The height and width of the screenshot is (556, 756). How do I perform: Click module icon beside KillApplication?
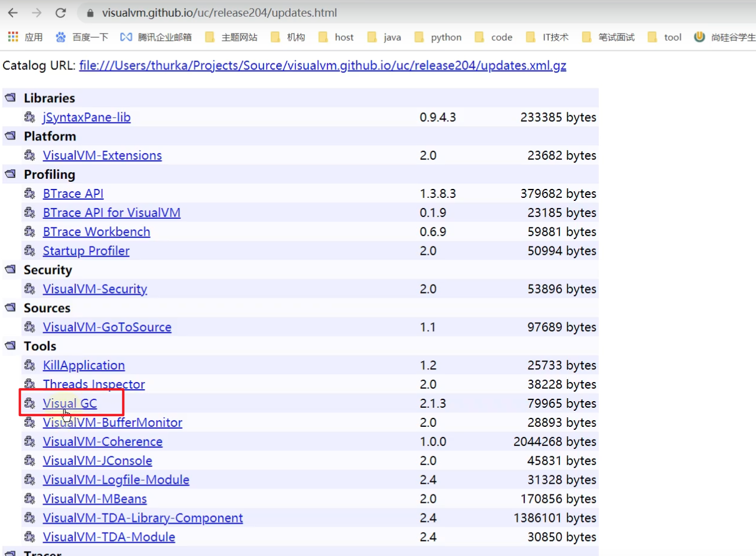pyautogui.click(x=30, y=365)
